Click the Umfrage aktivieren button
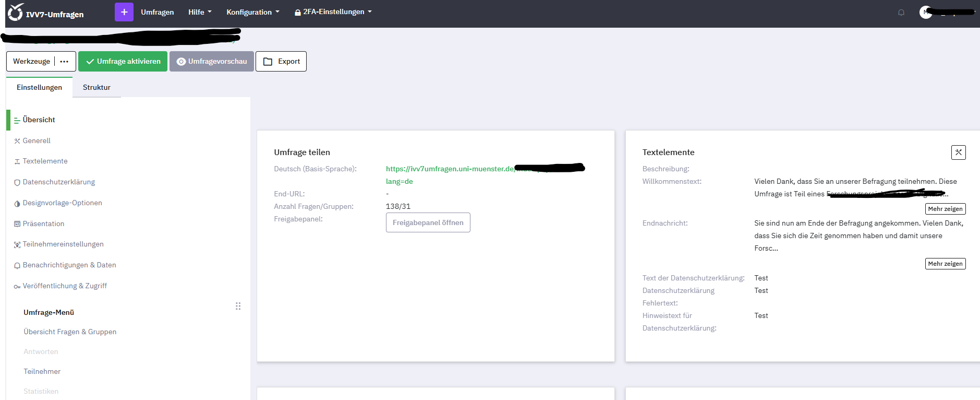 [123, 62]
